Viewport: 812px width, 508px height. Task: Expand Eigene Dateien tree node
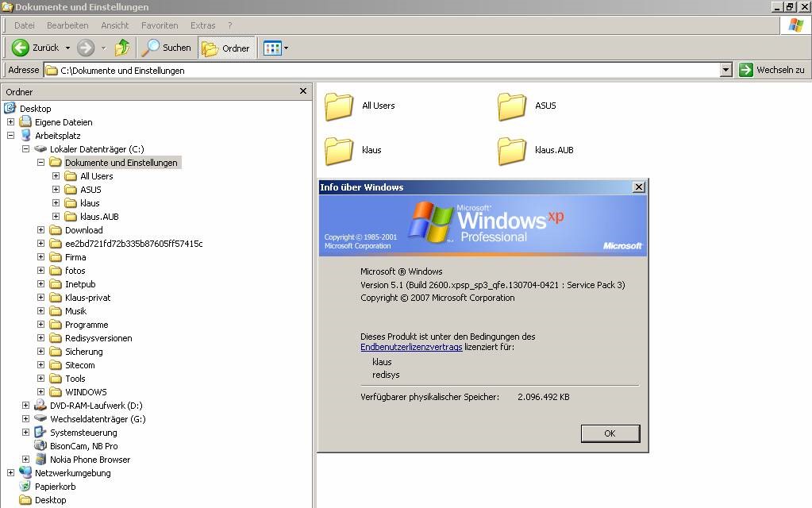(x=10, y=122)
